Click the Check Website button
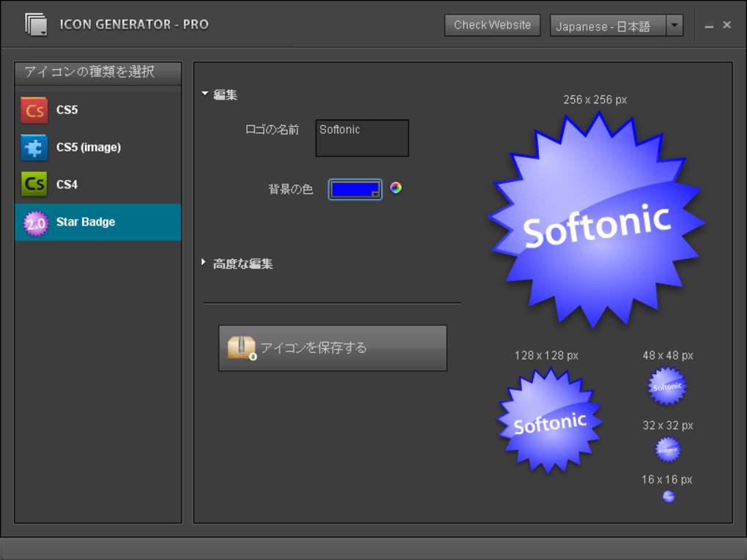Image resolution: width=747 pixels, height=560 pixels. point(491,24)
